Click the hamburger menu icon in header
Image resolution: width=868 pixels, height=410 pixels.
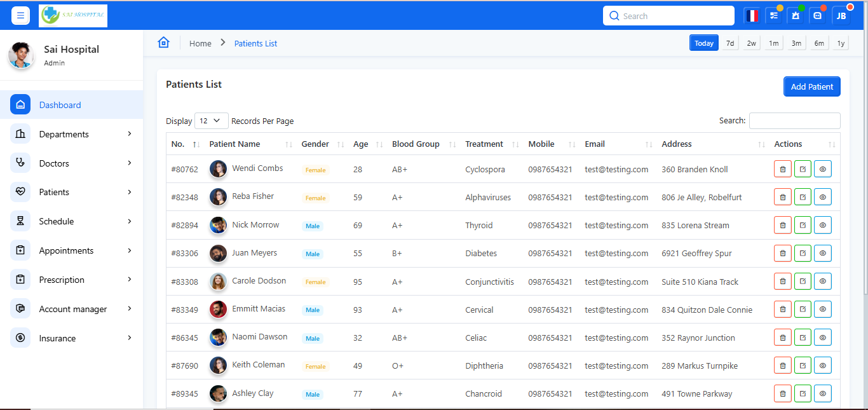click(20, 16)
